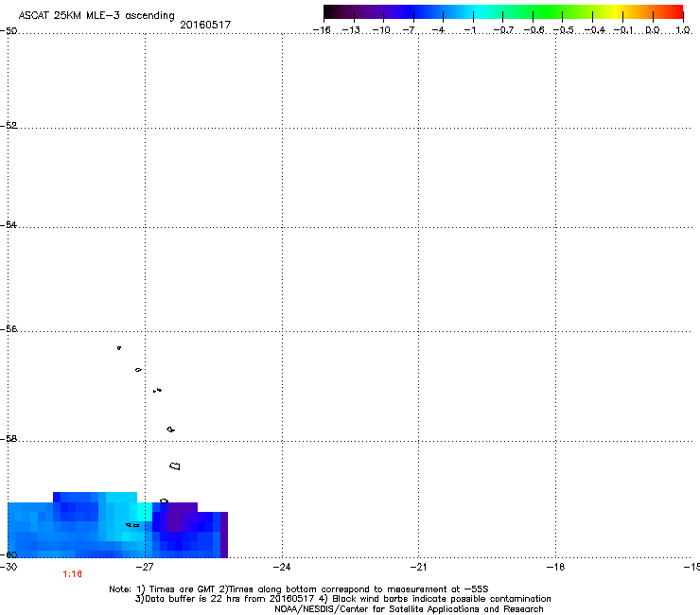
Task: Click the -56 latitude axis label
Action: [x=9, y=328]
